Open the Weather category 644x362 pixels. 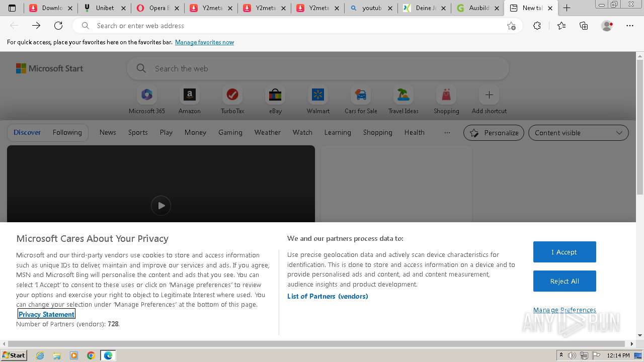tap(268, 132)
